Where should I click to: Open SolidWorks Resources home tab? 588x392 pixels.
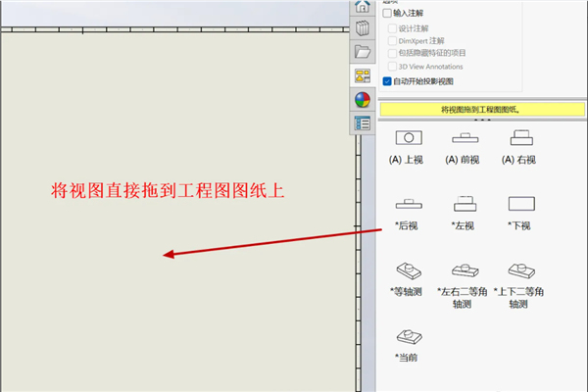click(x=362, y=7)
